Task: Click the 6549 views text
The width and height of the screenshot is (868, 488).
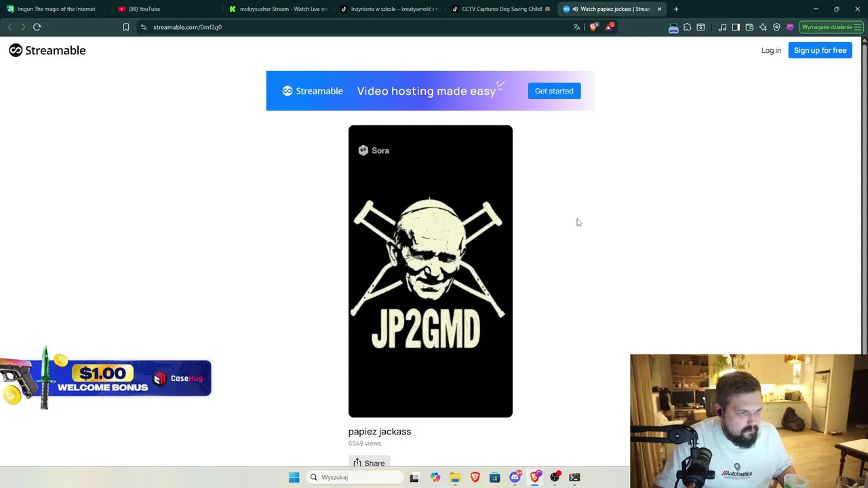Action: pos(365,443)
